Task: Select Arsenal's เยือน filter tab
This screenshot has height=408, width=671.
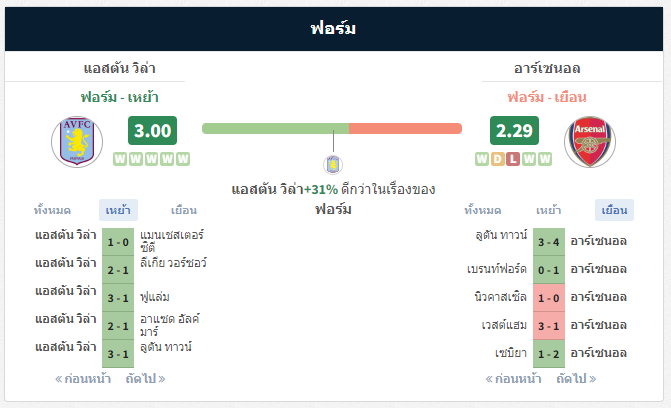Action: click(x=615, y=210)
